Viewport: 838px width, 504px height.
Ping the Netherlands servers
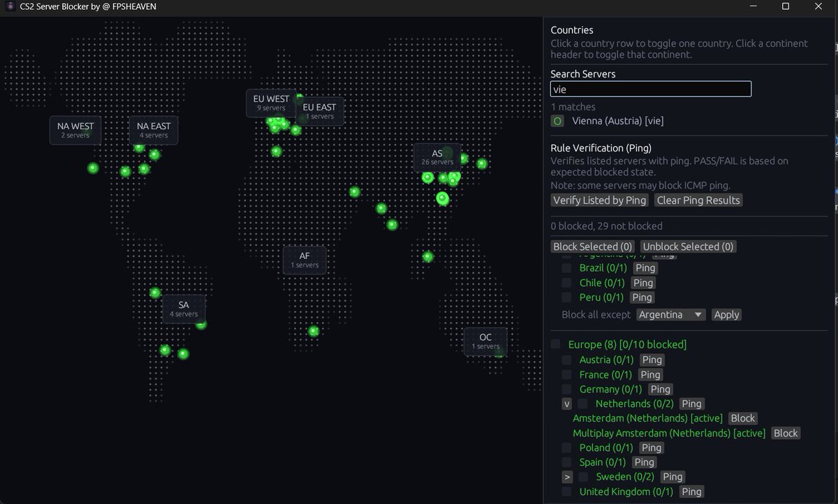tap(691, 404)
